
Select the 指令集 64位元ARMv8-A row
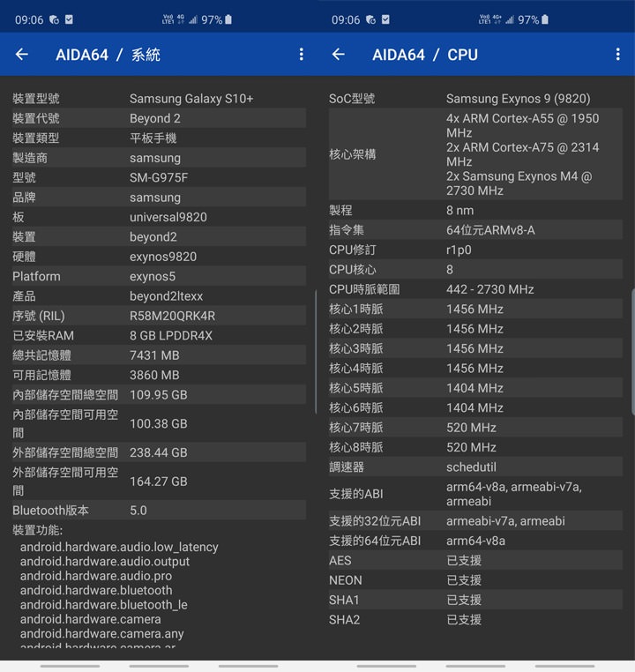[475, 229]
